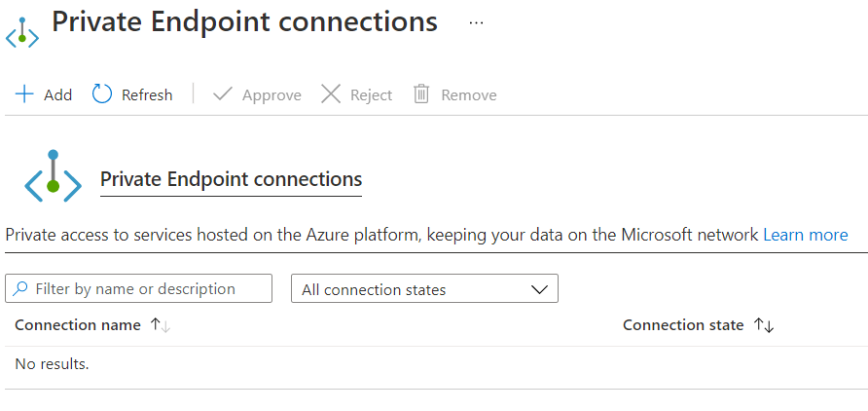This screenshot has width=868, height=411.
Task: Expand the connection states chevron arrow
Action: [x=540, y=289]
